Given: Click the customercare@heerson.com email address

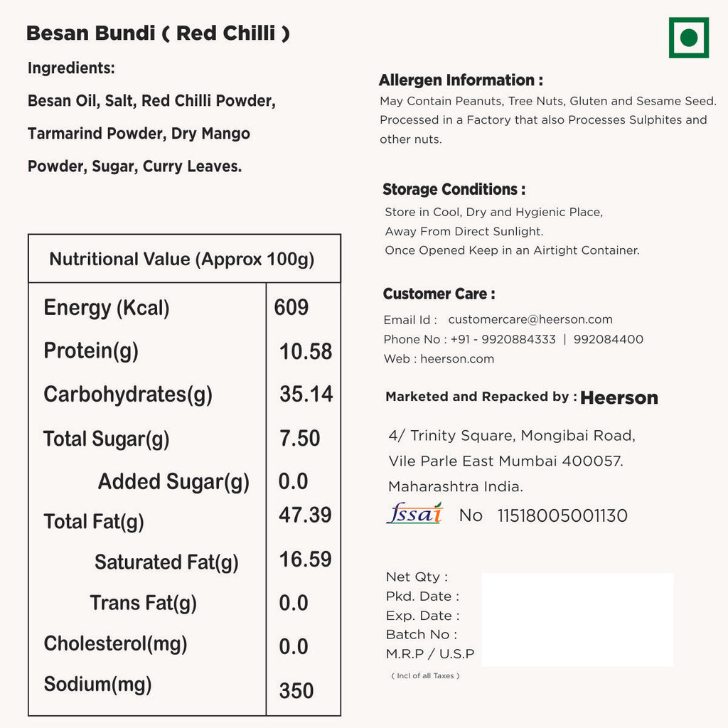Looking at the screenshot, I should click(530, 320).
